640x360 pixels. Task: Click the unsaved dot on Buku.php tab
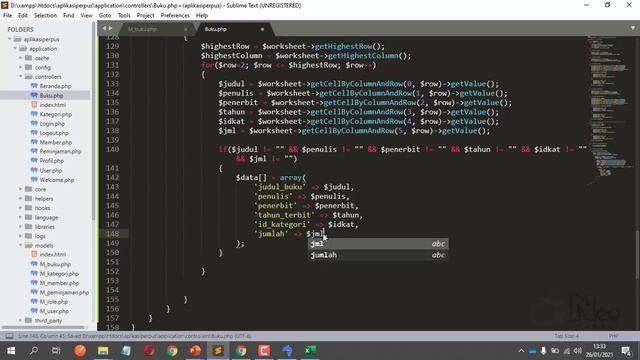tap(262, 29)
